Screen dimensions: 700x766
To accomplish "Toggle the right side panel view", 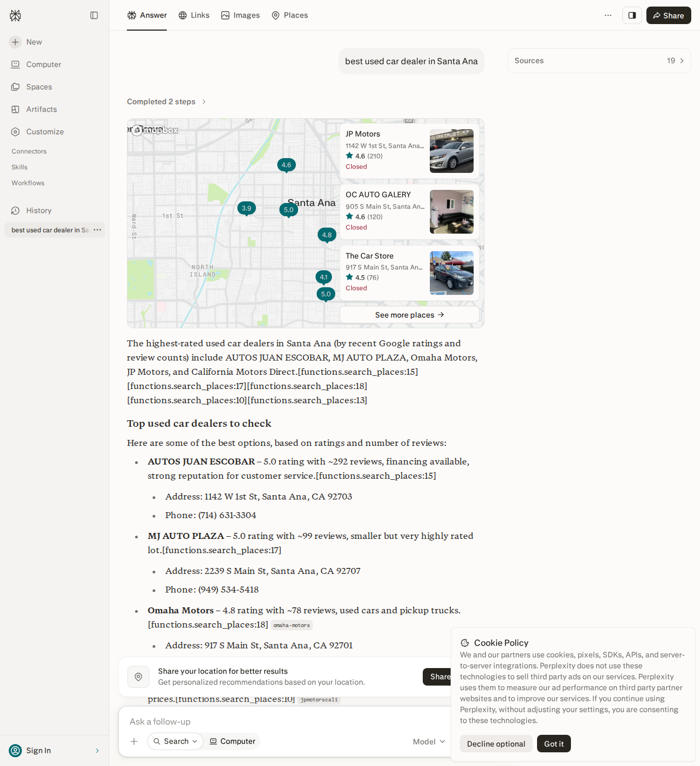I will 632,15.
